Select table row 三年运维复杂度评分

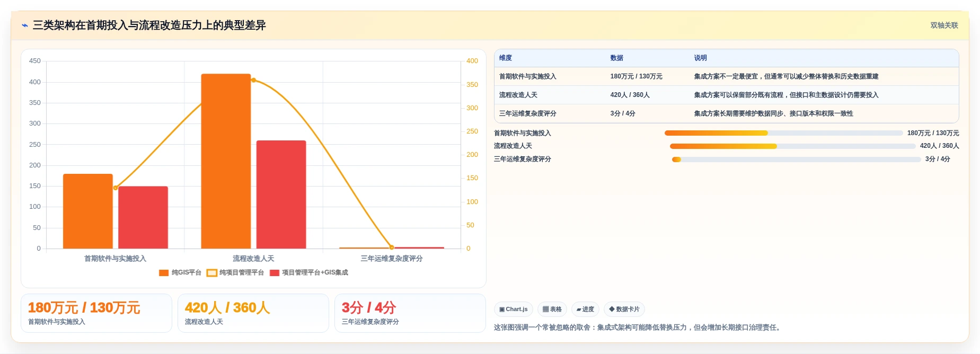726,113
